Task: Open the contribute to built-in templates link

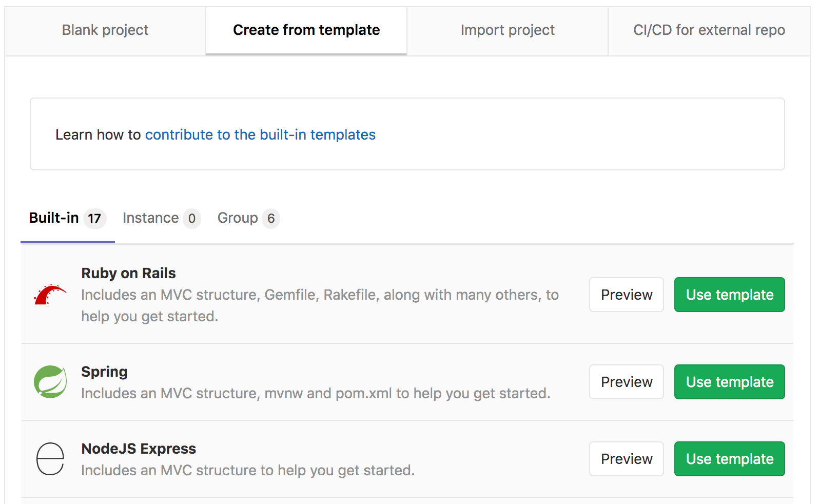Action: coord(260,134)
